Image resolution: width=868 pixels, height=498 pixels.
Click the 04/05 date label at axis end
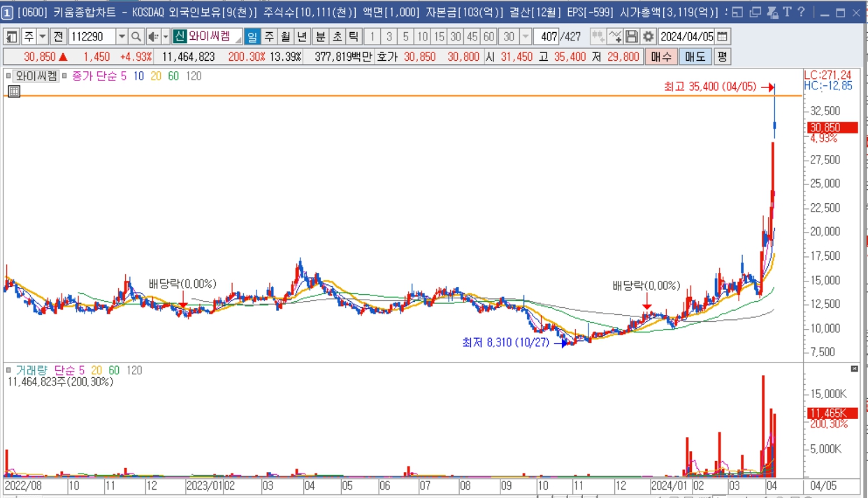[x=822, y=484]
